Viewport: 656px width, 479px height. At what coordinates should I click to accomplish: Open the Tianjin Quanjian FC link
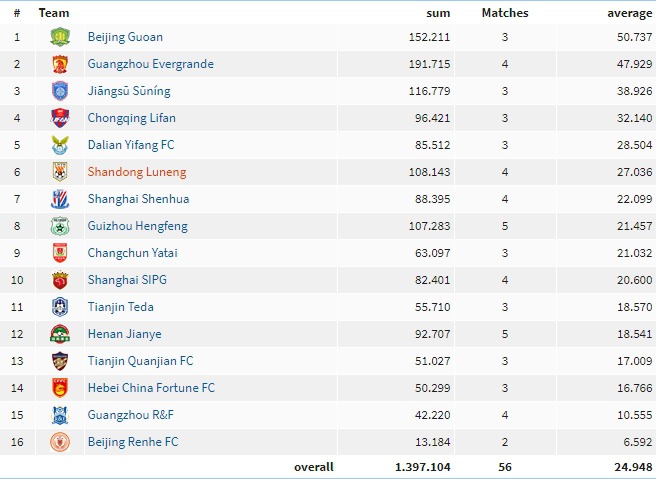click(x=141, y=361)
